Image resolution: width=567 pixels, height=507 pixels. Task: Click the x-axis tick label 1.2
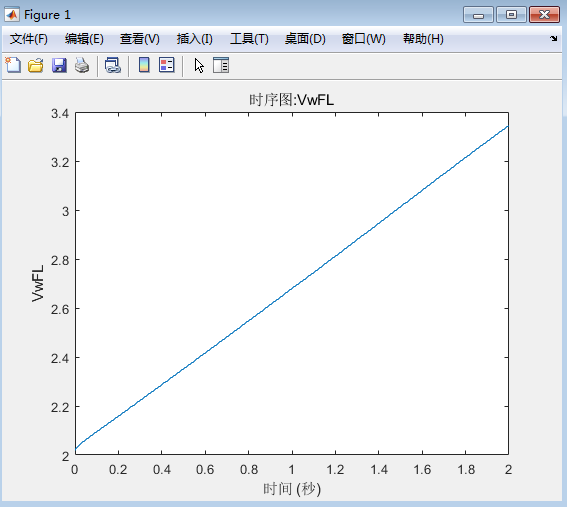[335, 469]
